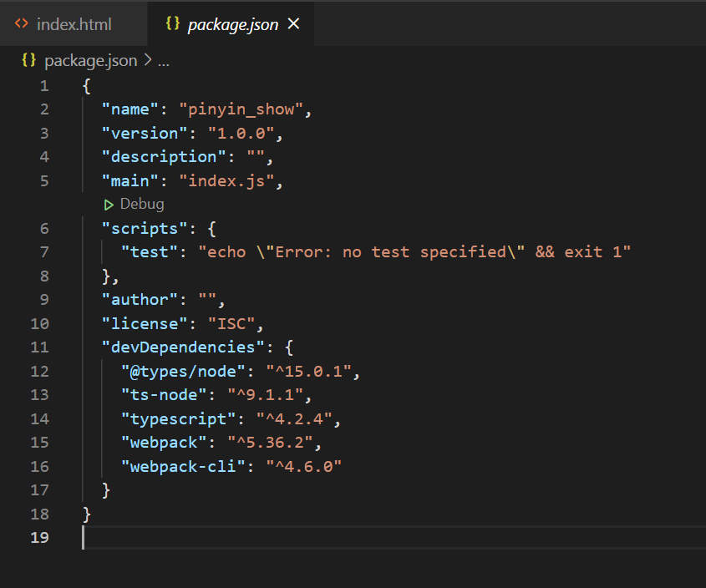Click the "license" key
The image size is (706, 588).
[145, 324]
